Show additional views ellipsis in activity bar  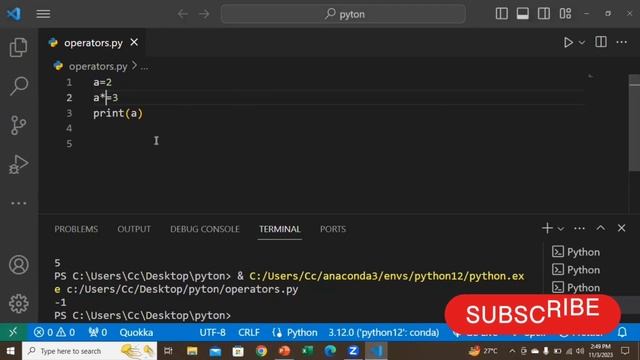(x=19, y=203)
